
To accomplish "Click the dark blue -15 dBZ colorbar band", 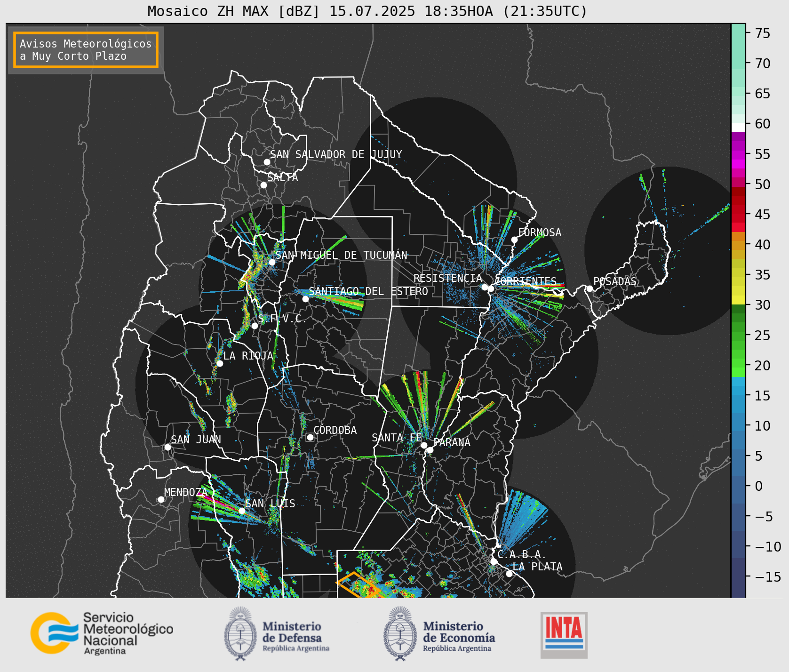I will pyautogui.click(x=738, y=577).
